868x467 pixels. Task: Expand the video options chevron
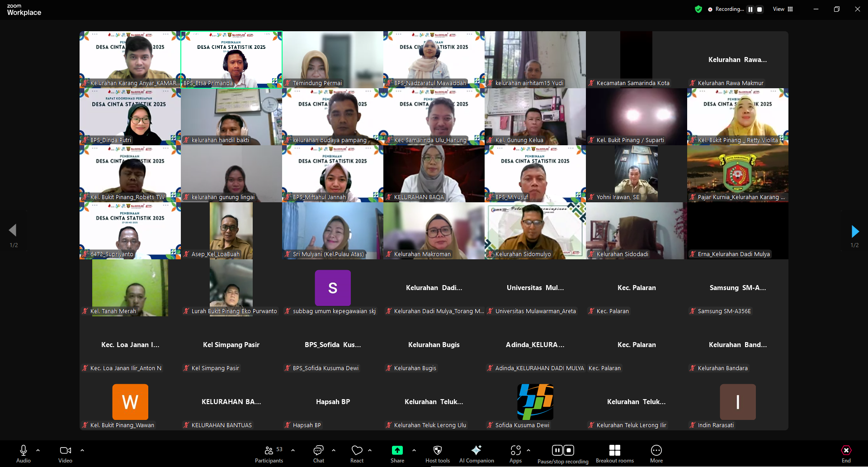82,450
